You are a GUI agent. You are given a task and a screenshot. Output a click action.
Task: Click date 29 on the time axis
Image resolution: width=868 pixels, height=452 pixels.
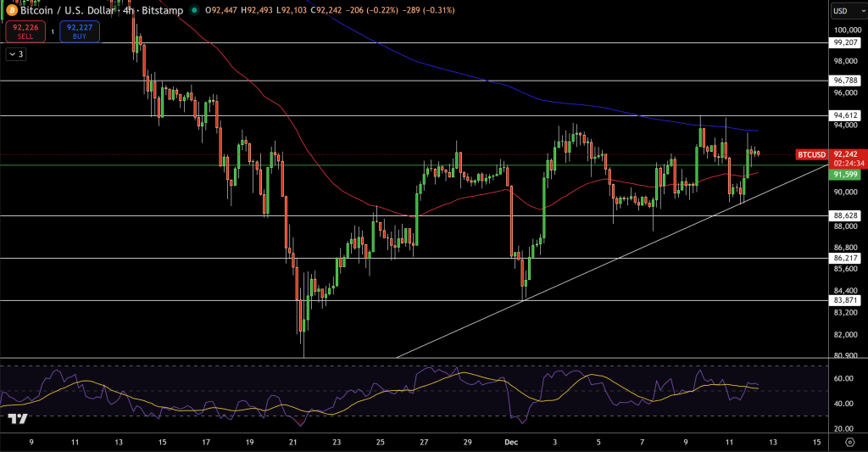(468, 442)
